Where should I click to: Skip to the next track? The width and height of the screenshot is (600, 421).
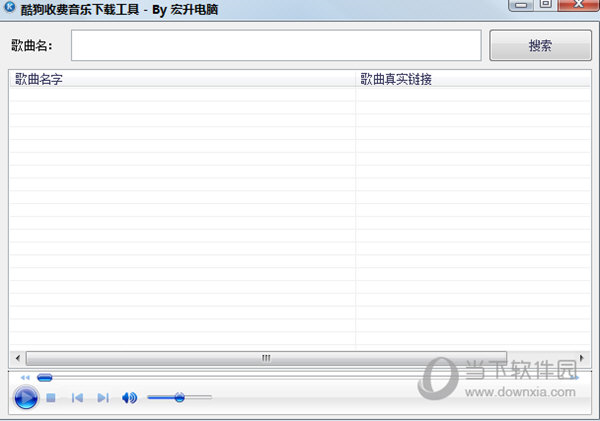point(103,398)
